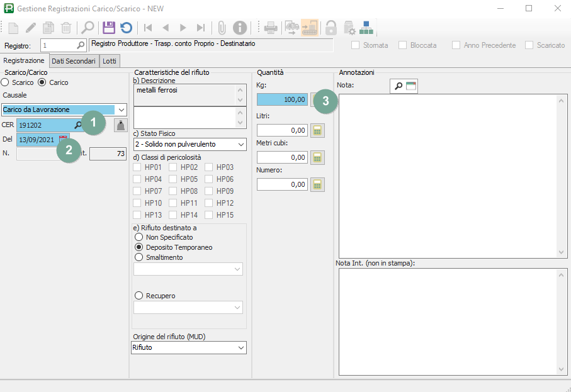Click into the Metri cubi input field
The height and width of the screenshot is (392, 571).
[x=282, y=157]
